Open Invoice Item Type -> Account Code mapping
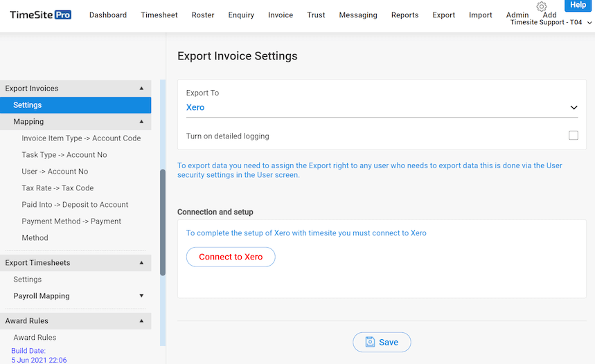This screenshot has height=364, width=595. pos(81,138)
